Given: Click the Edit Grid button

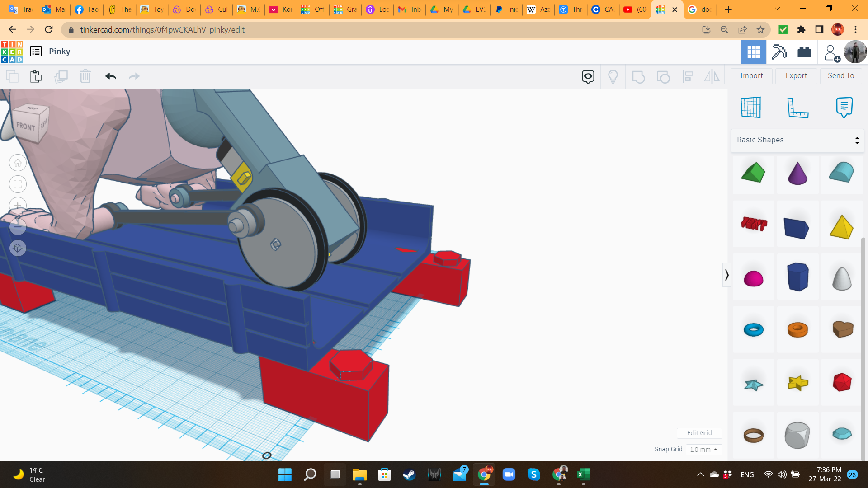Looking at the screenshot, I should tap(699, 433).
